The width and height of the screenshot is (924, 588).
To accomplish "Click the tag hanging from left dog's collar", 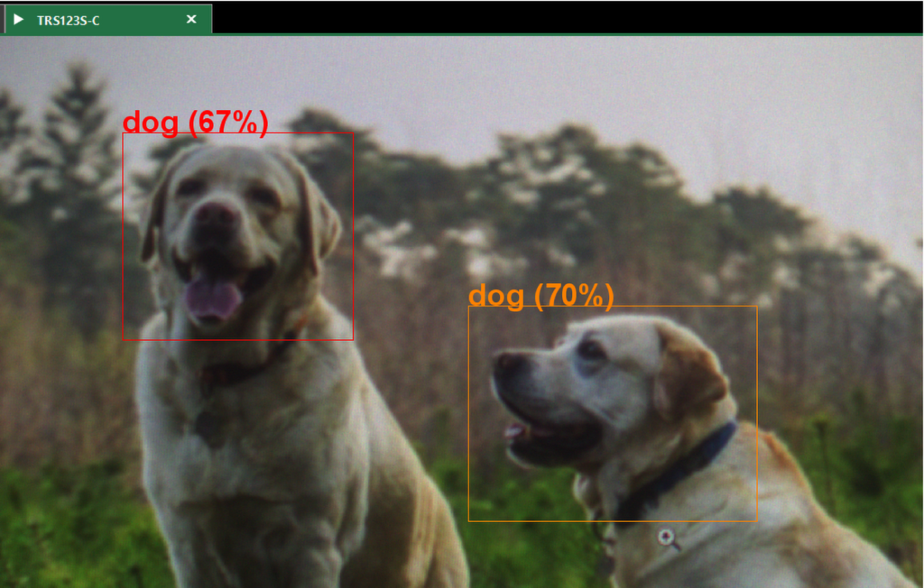I will [x=209, y=426].
